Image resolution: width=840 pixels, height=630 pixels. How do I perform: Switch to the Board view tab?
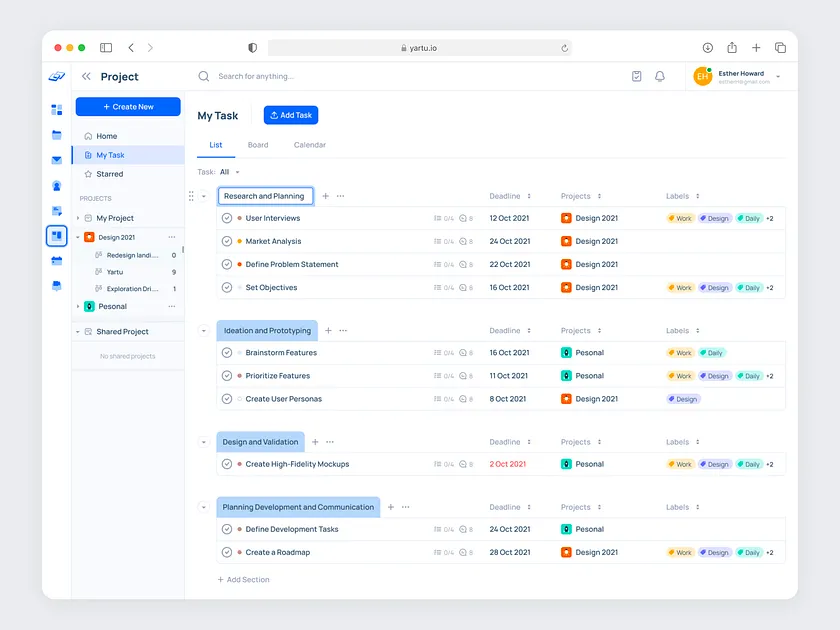tap(258, 144)
